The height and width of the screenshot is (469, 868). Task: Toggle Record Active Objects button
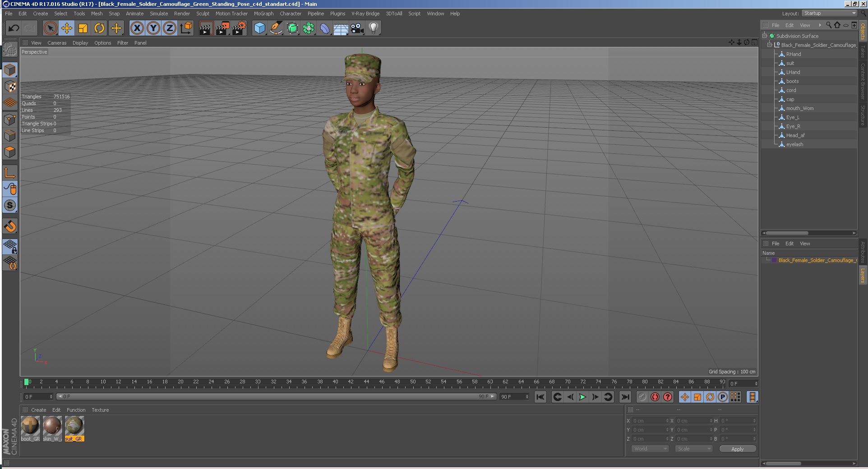click(x=642, y=397)
